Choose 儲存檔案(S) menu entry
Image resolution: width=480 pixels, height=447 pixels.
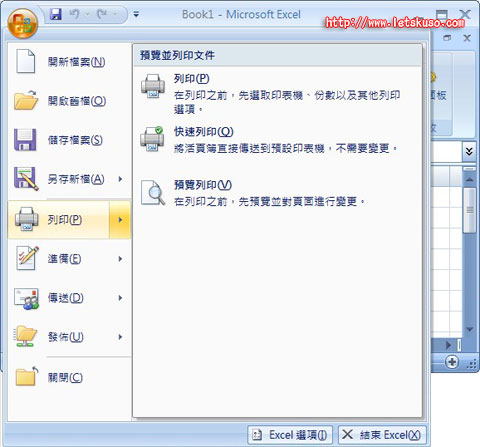pyautogui.click(x=69, y=140)
